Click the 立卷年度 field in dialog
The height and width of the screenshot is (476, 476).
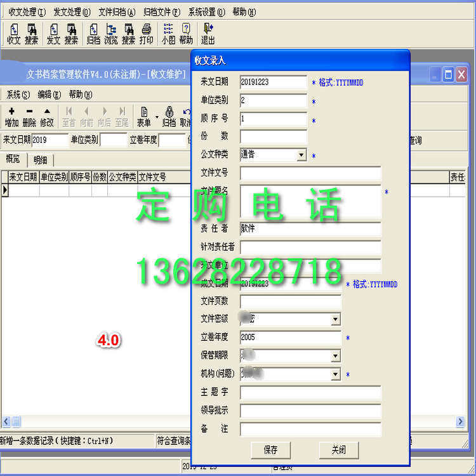tap(291, 338)
